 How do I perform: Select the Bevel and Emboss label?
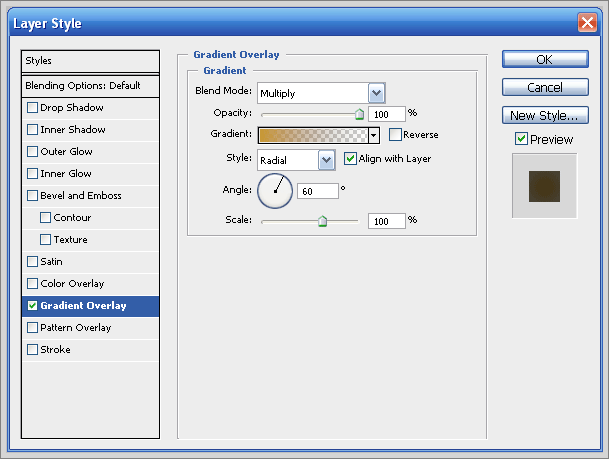[x=81, y=195]
